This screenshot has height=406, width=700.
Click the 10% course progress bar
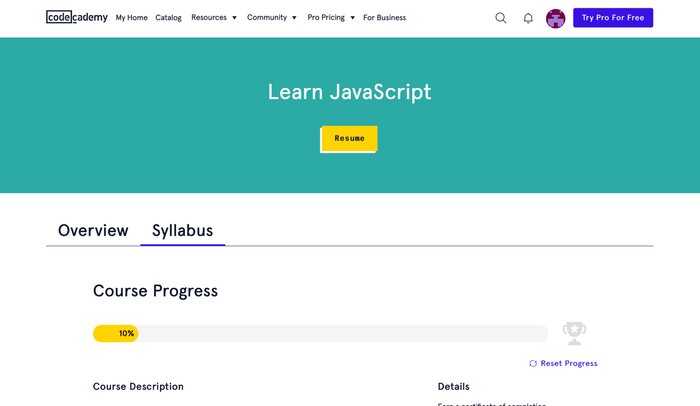tap(320, 333)
